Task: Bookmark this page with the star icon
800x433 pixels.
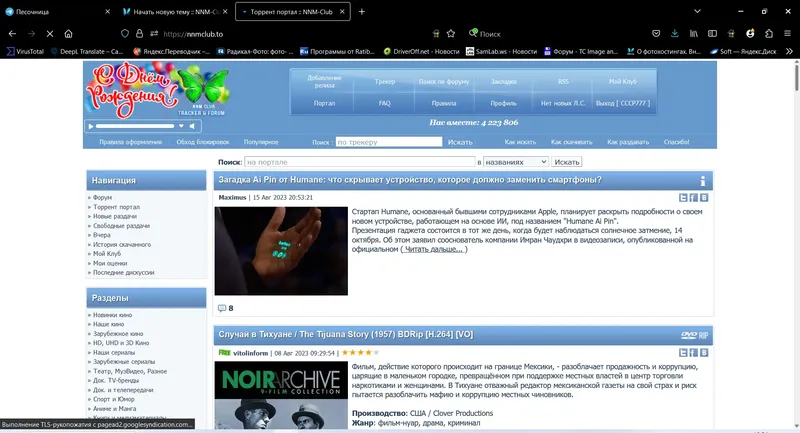Action: 451,34
